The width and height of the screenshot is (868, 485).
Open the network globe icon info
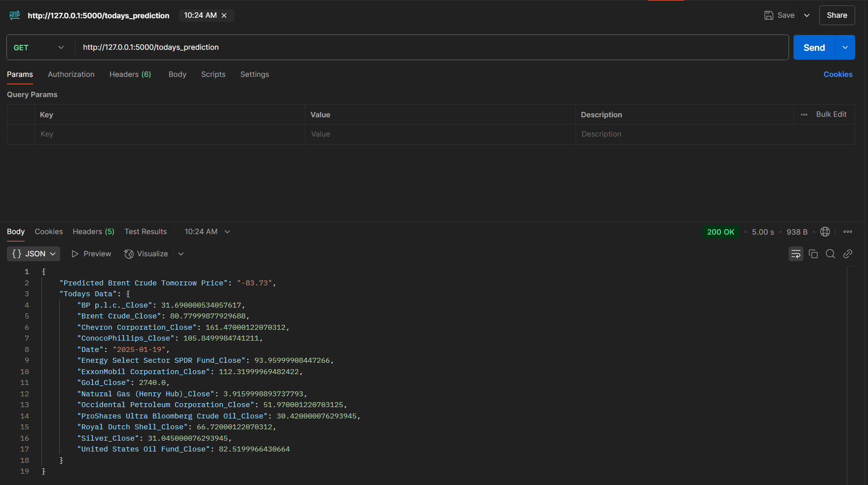[x=825, y=232]
